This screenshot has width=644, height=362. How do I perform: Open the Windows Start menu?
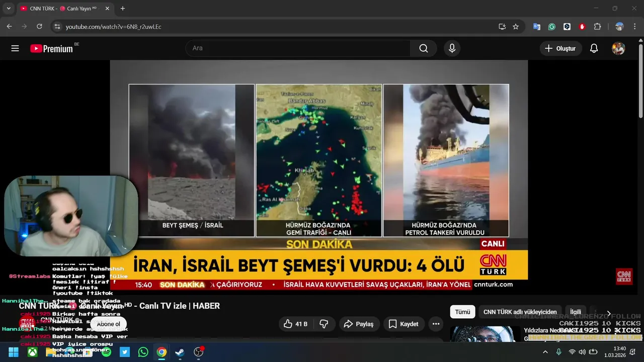[14, 352]
